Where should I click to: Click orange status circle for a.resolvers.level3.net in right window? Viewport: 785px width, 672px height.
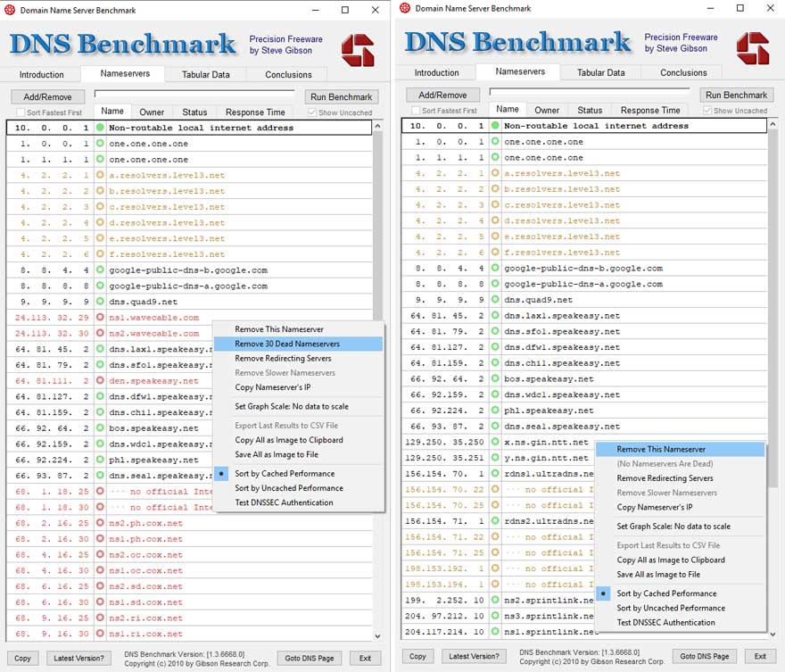point(495,173)
